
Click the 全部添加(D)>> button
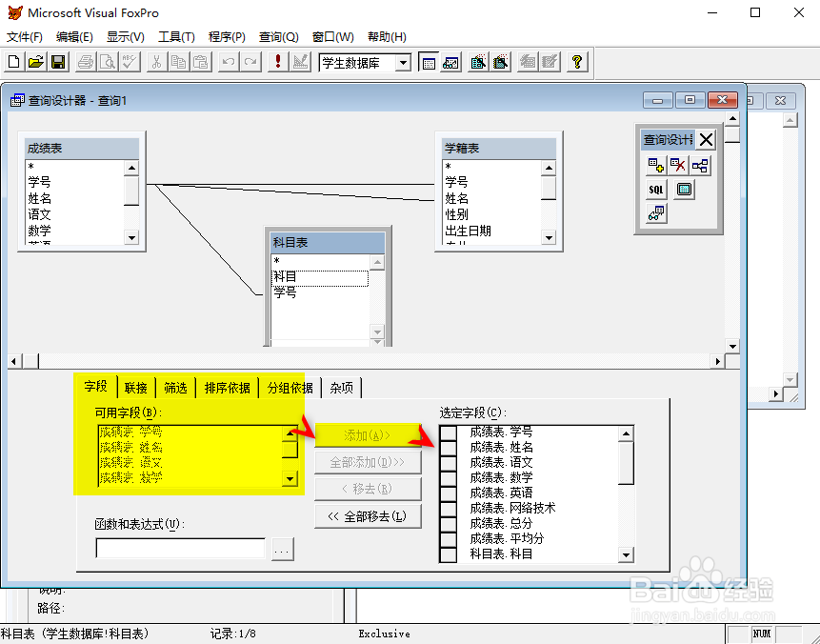point(368,462)
